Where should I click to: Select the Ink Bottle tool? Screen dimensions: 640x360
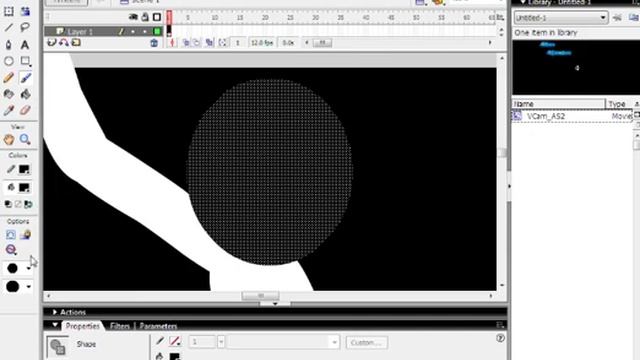(x=9, y=94)
